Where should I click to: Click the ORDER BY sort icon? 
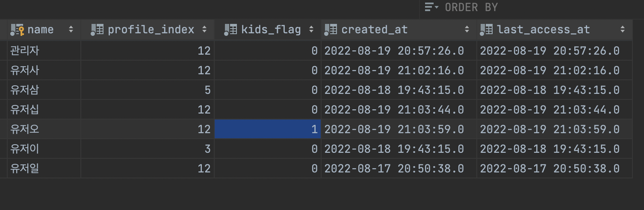click(x=431, y=7)
